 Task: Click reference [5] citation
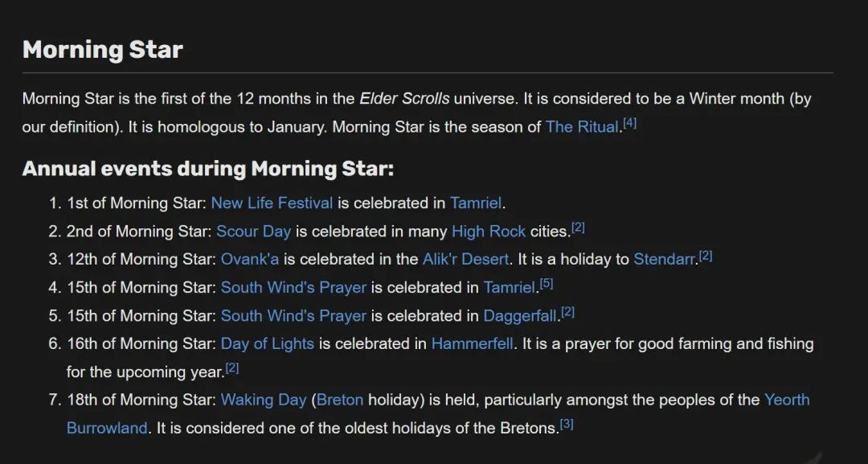pyautogui.click(x=547, y=284)
